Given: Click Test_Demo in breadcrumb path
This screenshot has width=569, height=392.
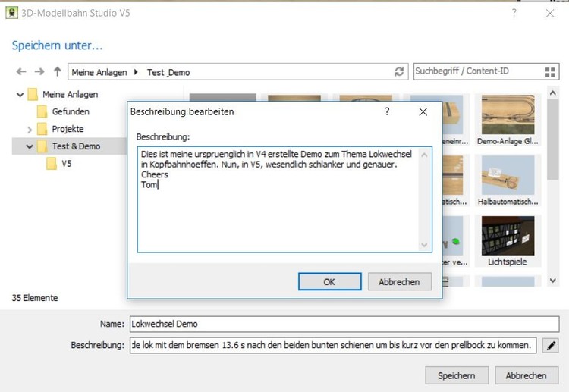Looking at the screenshot, I should coord(168,72).
